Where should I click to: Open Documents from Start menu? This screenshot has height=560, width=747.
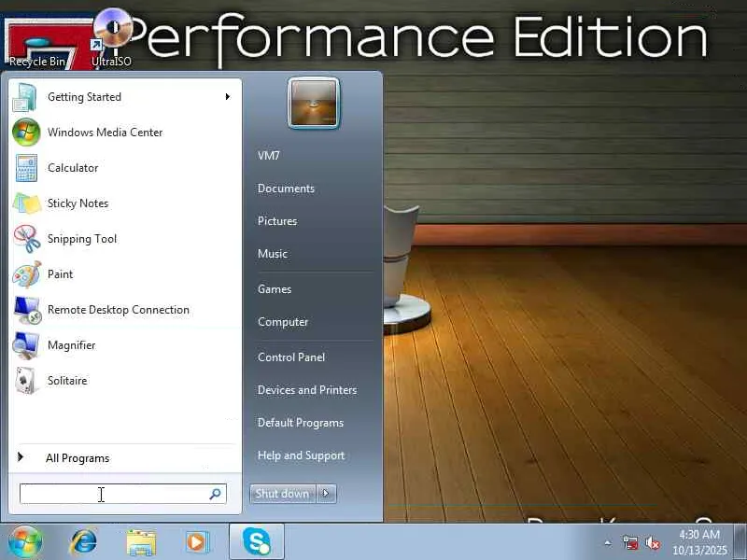tap(286, 189)
